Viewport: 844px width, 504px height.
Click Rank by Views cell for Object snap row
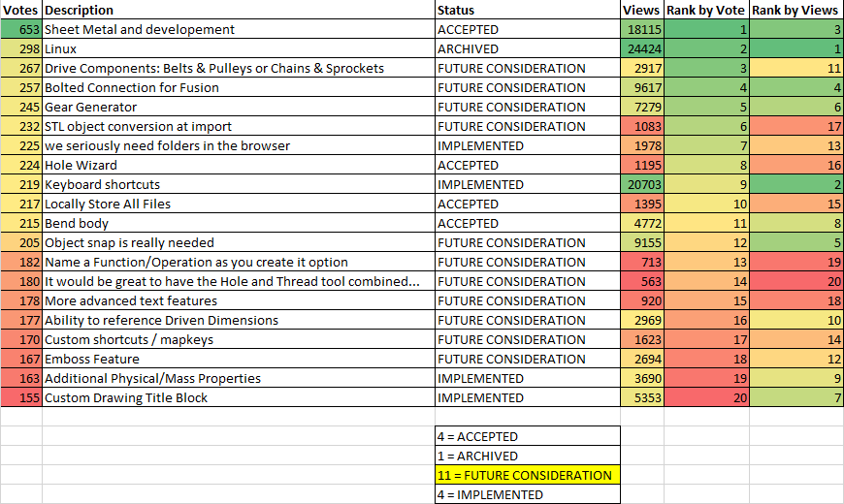(796, 242)
